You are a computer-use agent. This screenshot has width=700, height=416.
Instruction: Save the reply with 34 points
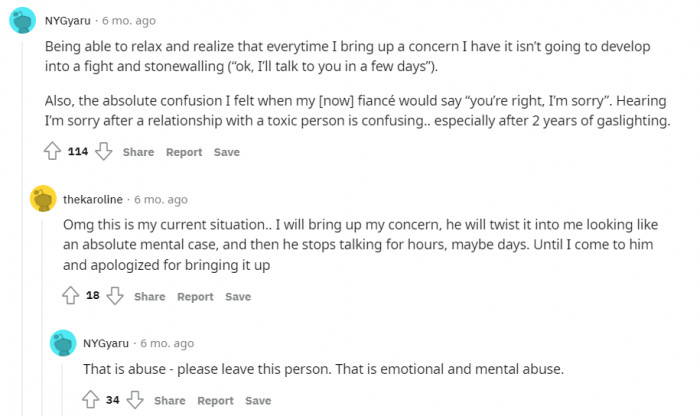pyautogui.click(x=258, y=400)
